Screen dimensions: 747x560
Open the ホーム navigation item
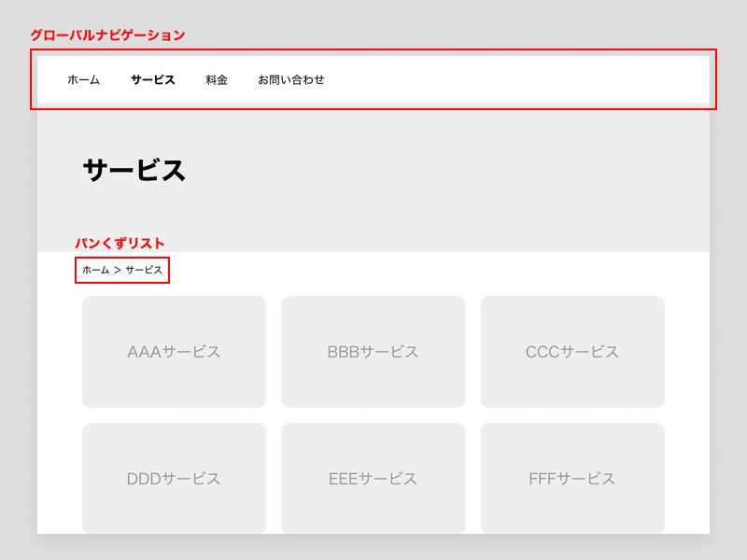coord(83,80)
